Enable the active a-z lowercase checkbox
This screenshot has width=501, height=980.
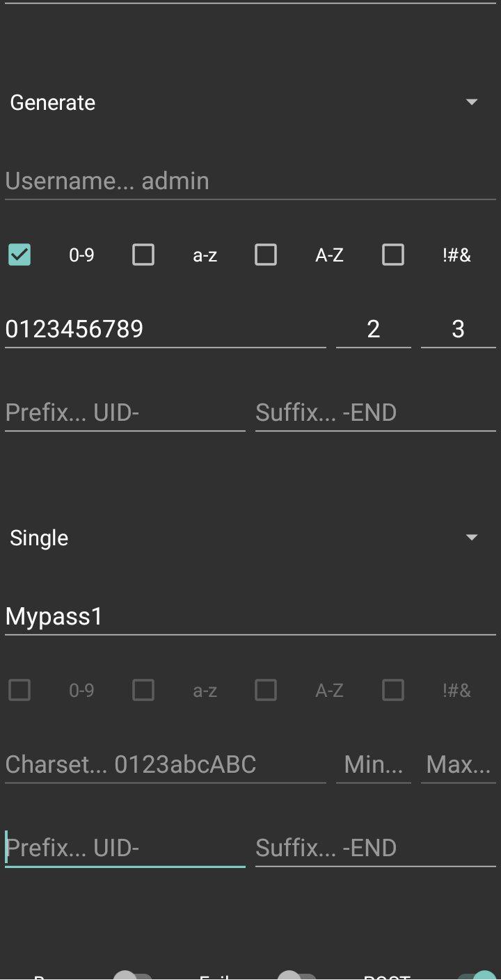pyautogui.click(x=143, y=255)
